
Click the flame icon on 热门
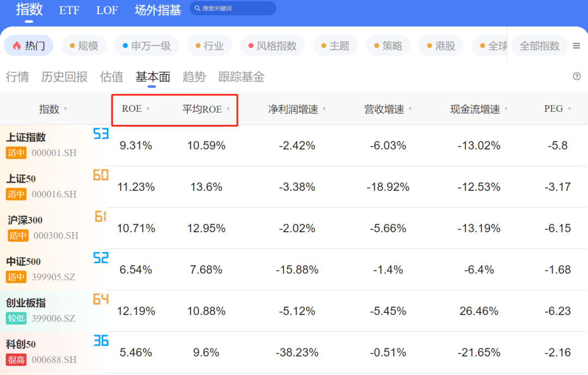point(17,46)
